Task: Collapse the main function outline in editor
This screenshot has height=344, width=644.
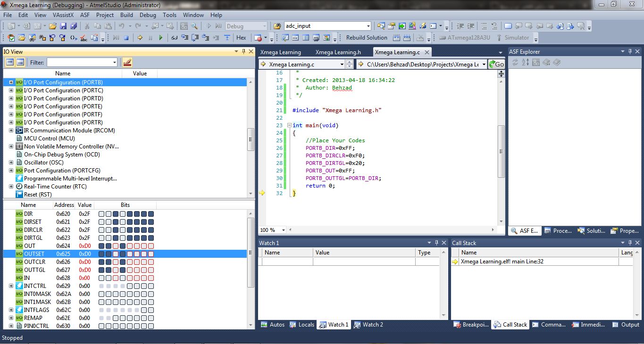Action: point(289,125)
